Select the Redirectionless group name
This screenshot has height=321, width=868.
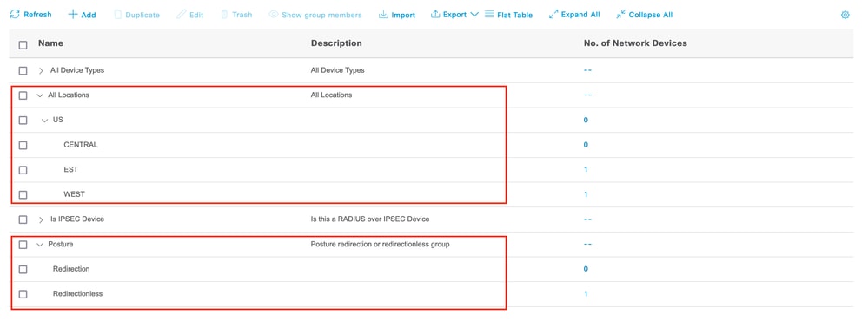click(x=78, y=294)
